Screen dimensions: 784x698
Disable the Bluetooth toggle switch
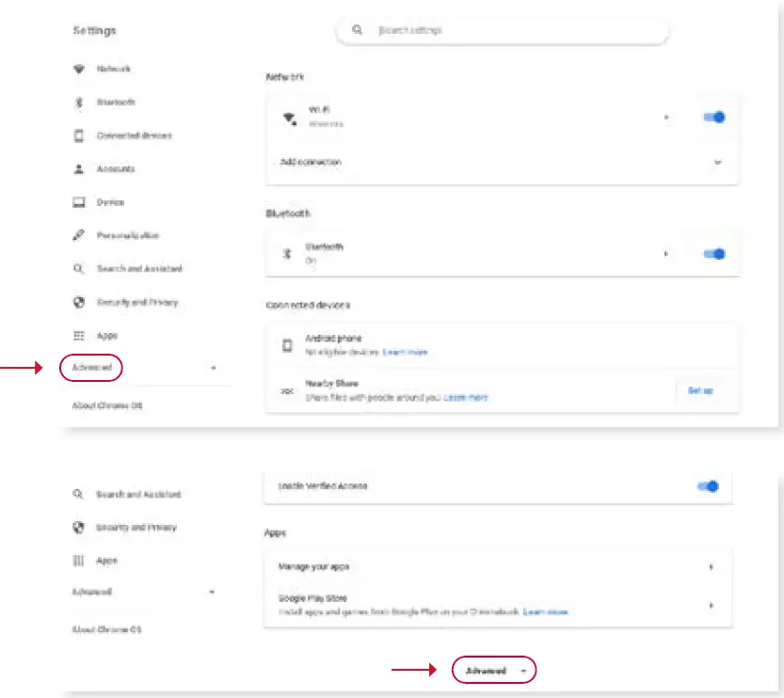coord(713,253)
